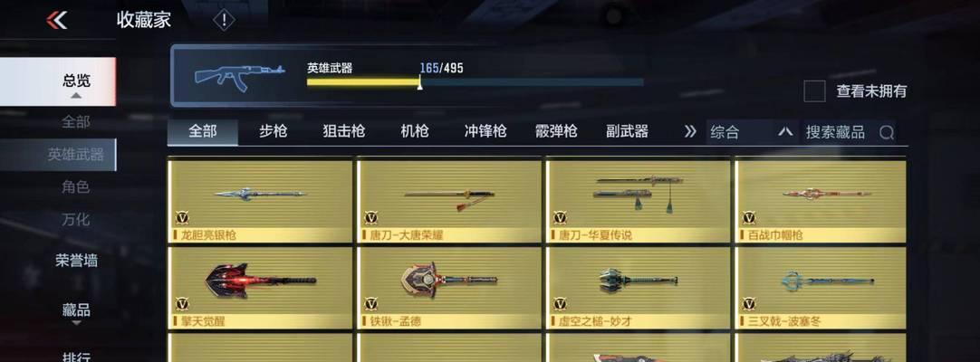Select the 唐刀-大唐荣耀 weapon card
The width and height of the screenshot is (980, 362).
click(449, 201)
